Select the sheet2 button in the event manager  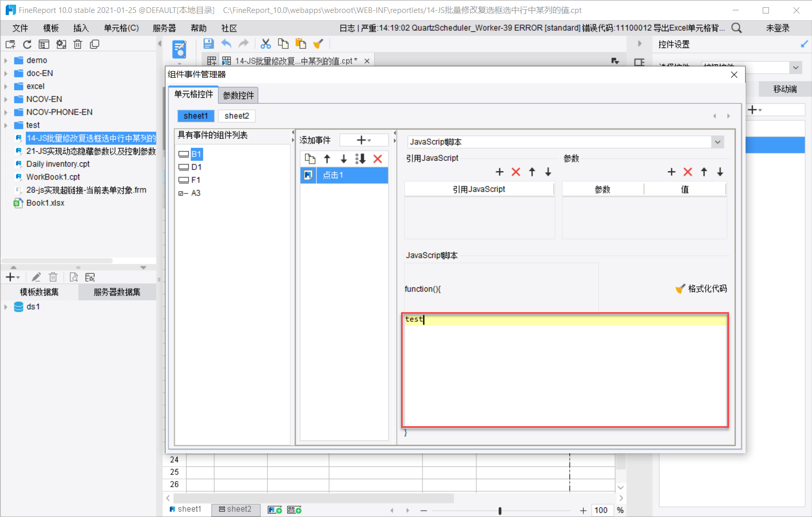point(237,116)
